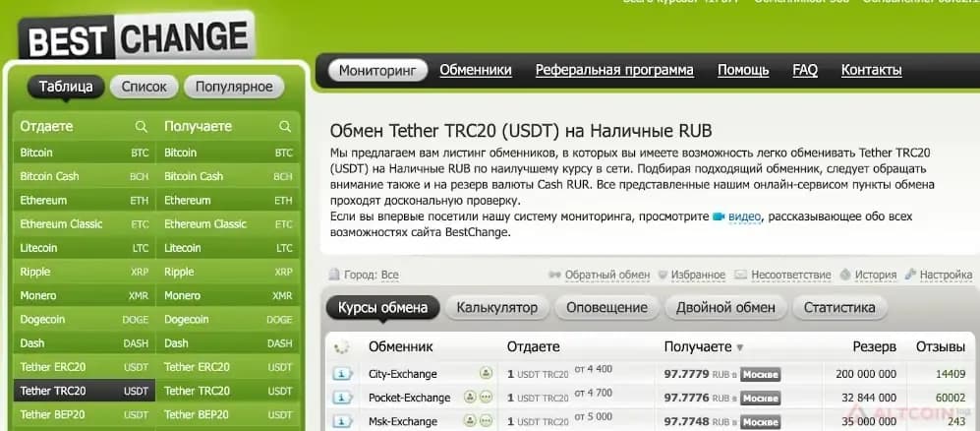Go to Обменники in the top menu
980x431 pixels.
[476, 70]
